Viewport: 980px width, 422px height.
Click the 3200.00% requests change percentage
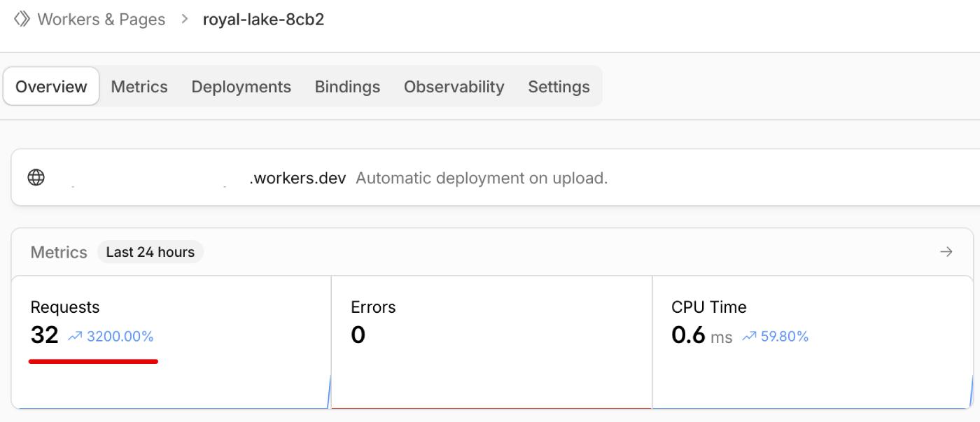[120, 336]
